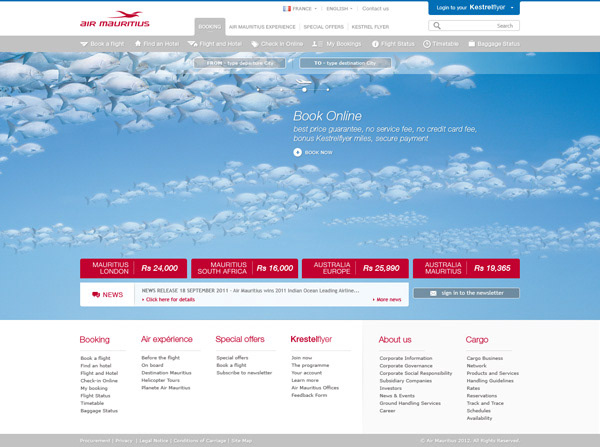
Task: Open the Air Mauritius Experience tab
Action: click(x=262, y=27)
